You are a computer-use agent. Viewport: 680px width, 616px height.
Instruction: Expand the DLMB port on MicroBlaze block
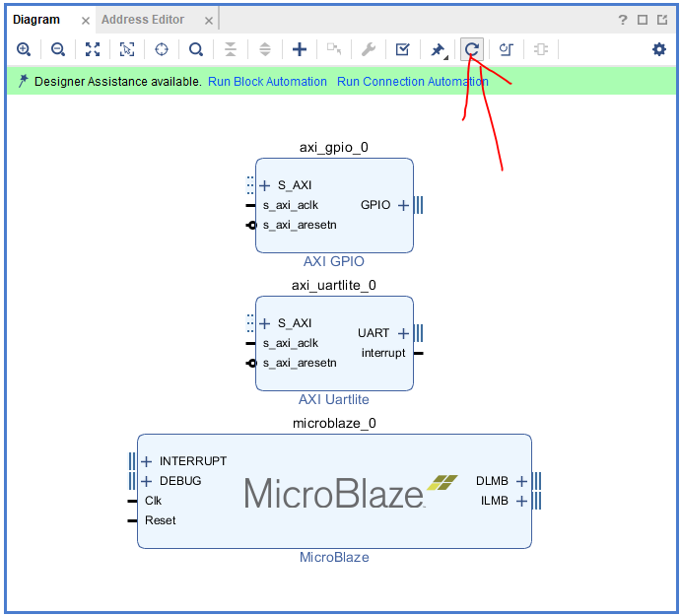(x=522, y=481)
